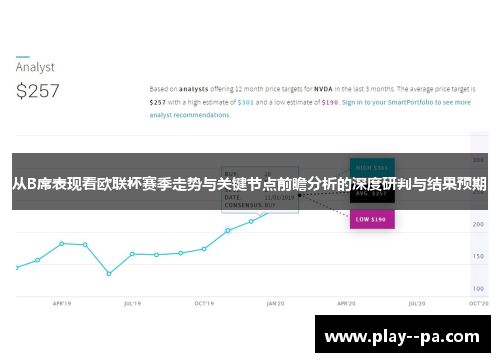Click the AVG $257 price target label
The width and height of the screenshot is (500, 362).
tap(372, 194)
